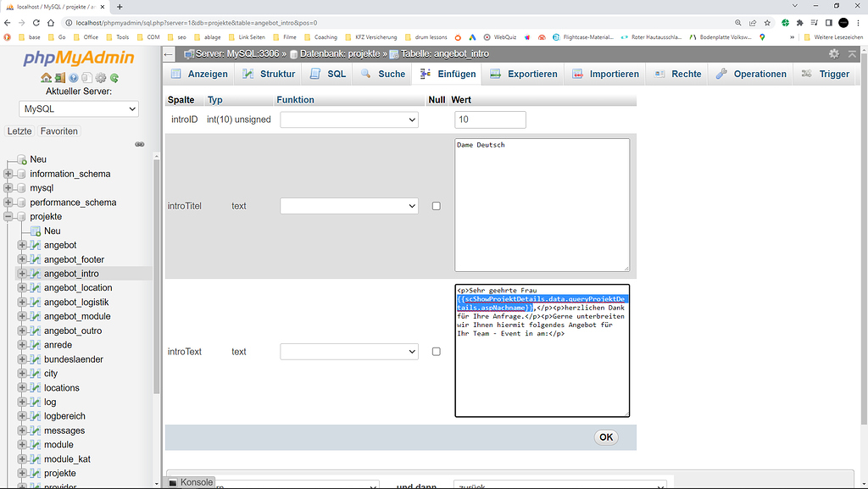Screen dimensions: 868x489
Task: Click the Favoriten button in sidebar
Action: coord(59,131)
